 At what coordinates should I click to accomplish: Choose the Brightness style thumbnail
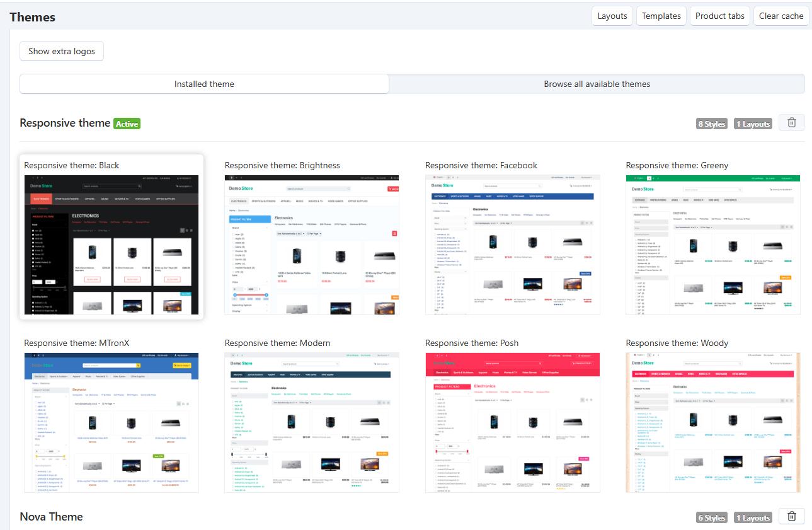click(312, 245)
